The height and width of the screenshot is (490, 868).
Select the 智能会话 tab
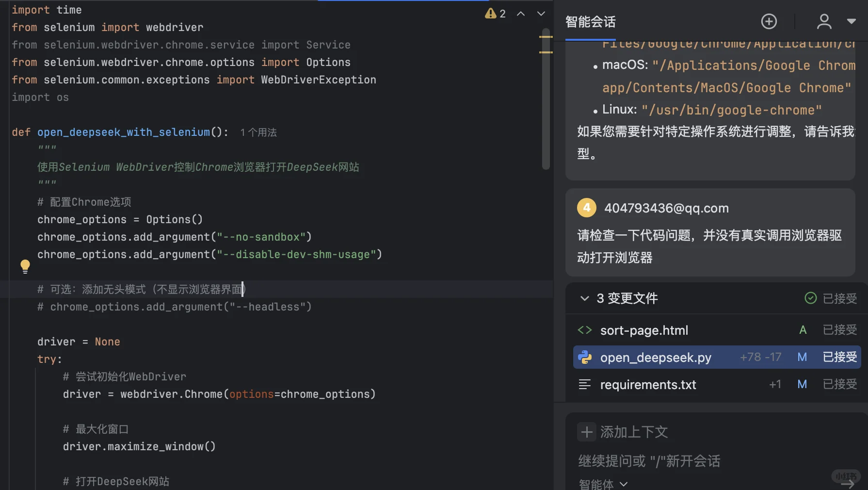pyautogui.click(x=590, y=22)
